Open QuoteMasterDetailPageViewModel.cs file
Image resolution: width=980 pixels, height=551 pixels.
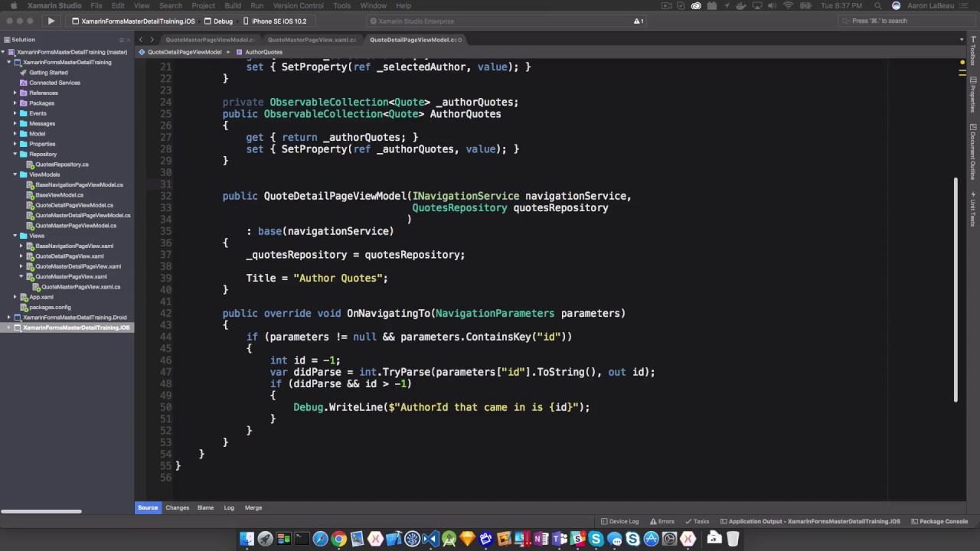pyautogui.click(x=83, y=216)
